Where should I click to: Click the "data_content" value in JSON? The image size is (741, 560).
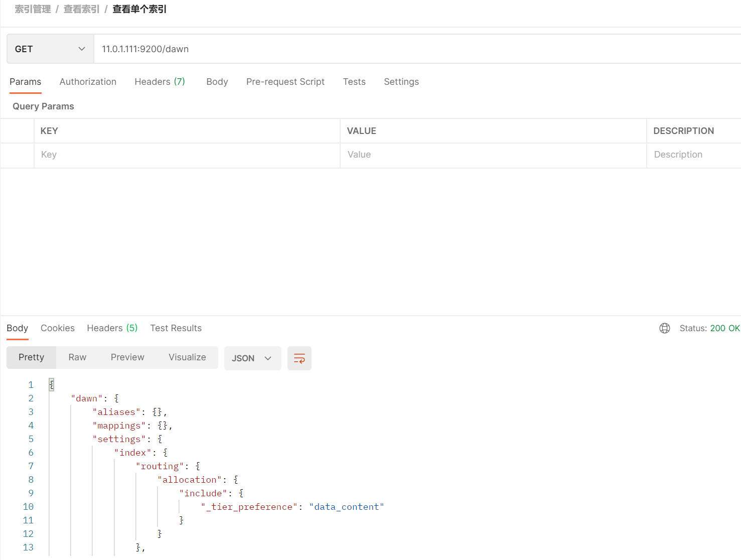[347, 507]
